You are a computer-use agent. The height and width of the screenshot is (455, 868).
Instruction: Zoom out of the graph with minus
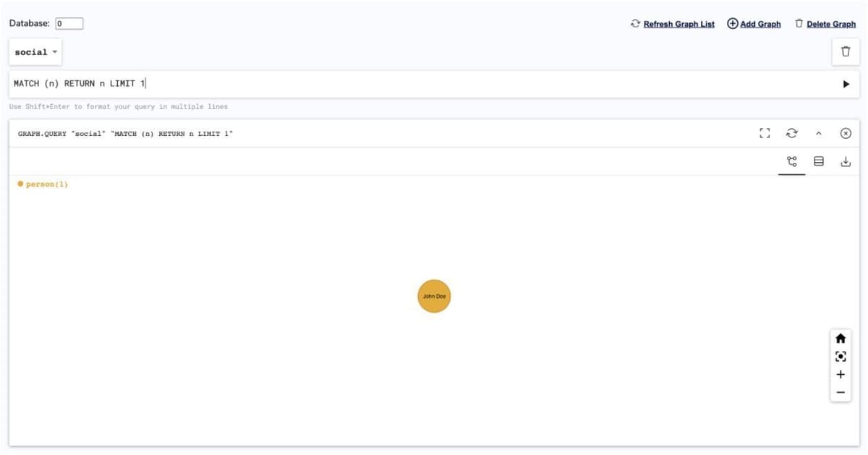pos(840,393)
